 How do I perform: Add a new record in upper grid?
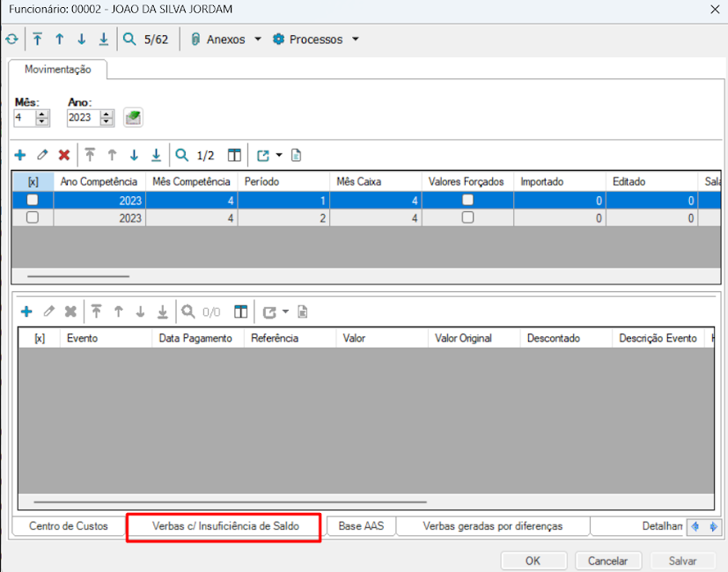click(x=20, y=155)
